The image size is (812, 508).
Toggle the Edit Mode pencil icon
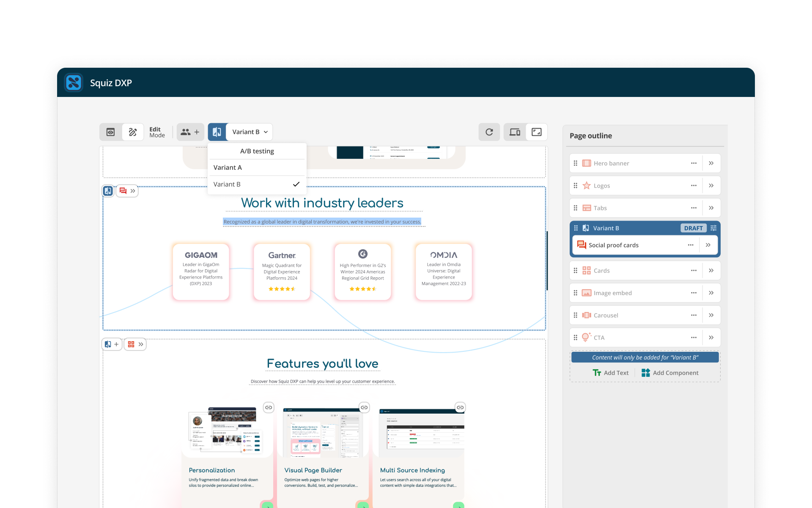click(133, 132)
